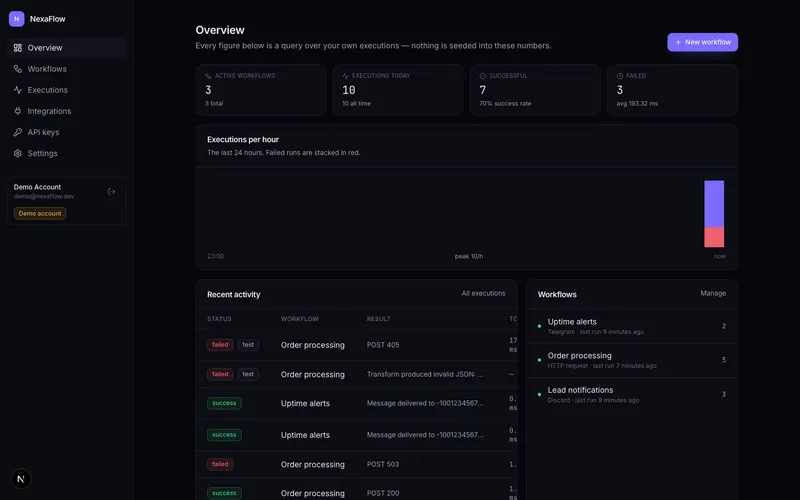Click the Successful checkmark card icon
This screenshot has height=500, width=800.
tap(483, 76)
